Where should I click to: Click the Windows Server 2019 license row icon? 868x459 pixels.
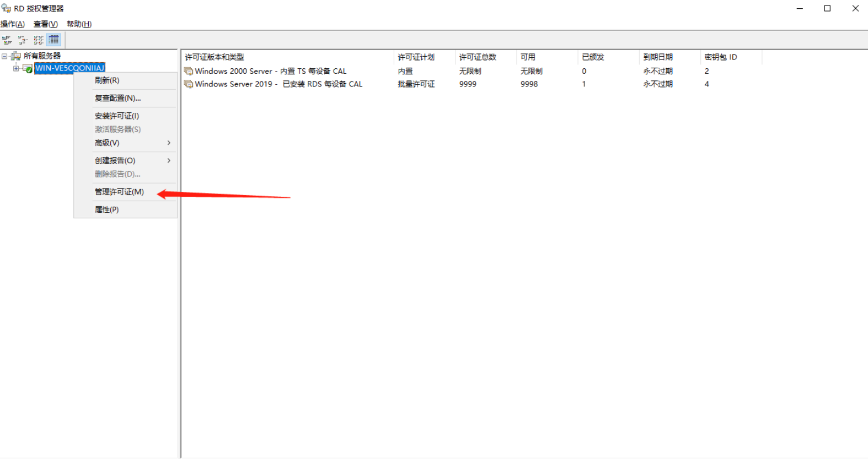188,84
